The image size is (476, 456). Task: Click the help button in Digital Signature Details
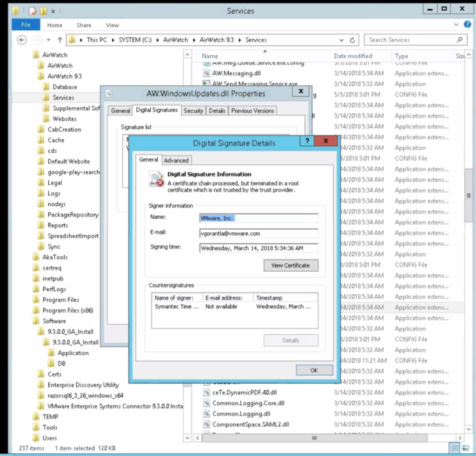pyautogui.click(x=307, y=141)
